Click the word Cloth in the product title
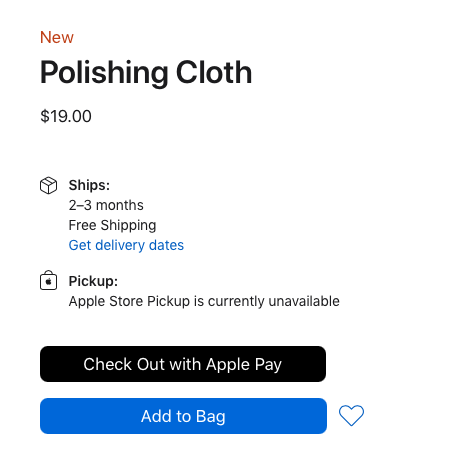Screen dimensions: 464x450 (214, 72)
